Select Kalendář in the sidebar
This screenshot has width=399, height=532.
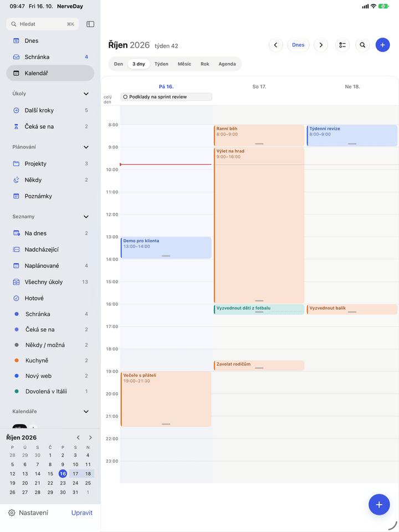[50, 73]
